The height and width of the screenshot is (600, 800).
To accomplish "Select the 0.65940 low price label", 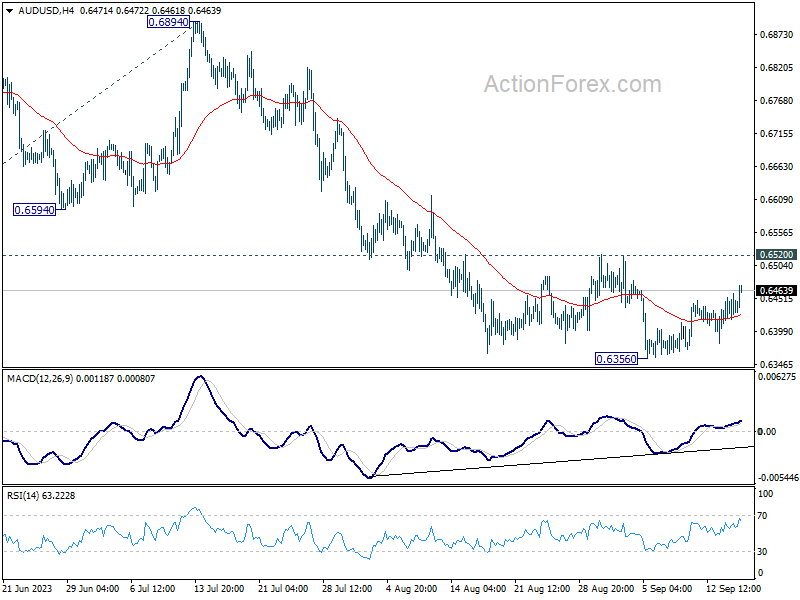I will tap(34, 210).
